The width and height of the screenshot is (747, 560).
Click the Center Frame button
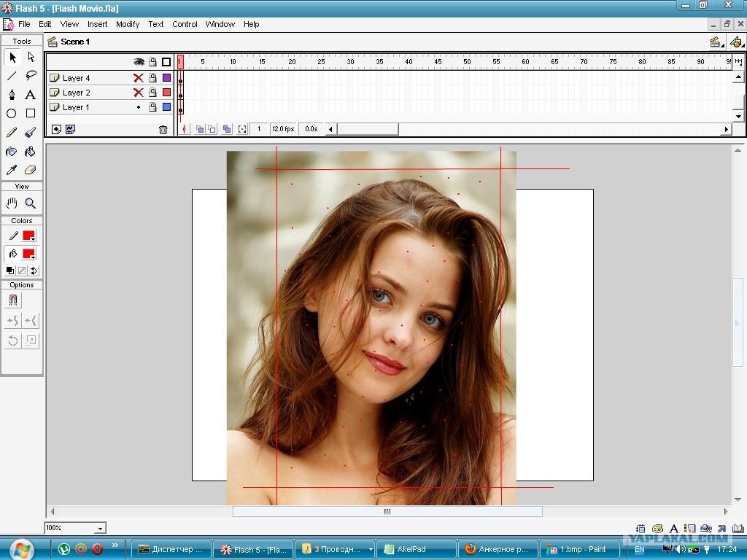click(185, 129)
